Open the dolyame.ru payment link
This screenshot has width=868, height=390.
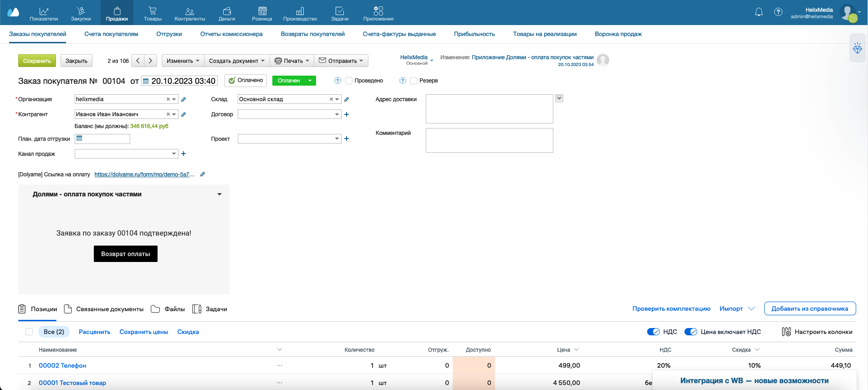pos(144,174)
